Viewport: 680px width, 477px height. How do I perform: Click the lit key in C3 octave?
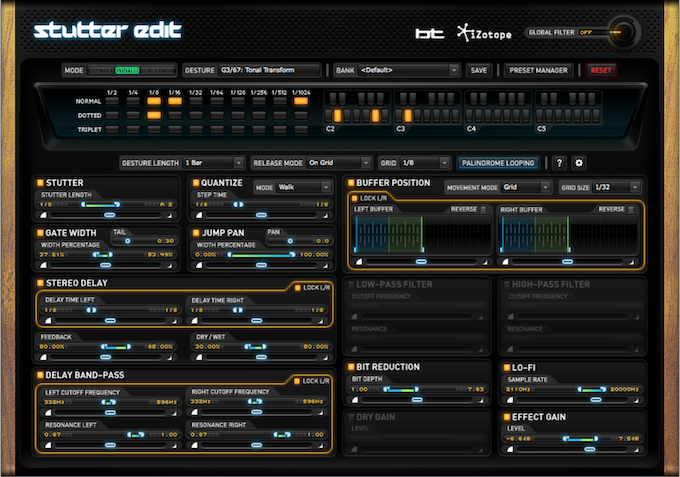point(408,116)
